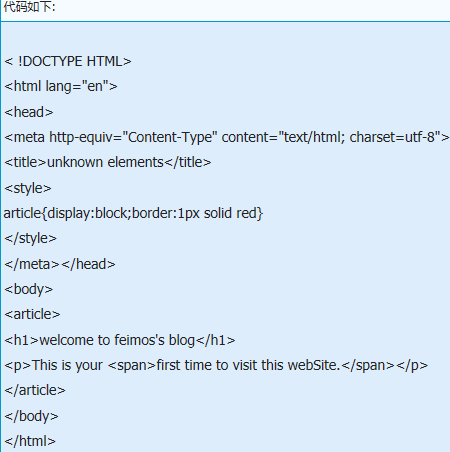The width and height of the screenshot is (450, 452).
Task: Click the meta http-equiv Content-Type line
Action: click(x=227, y=137)
